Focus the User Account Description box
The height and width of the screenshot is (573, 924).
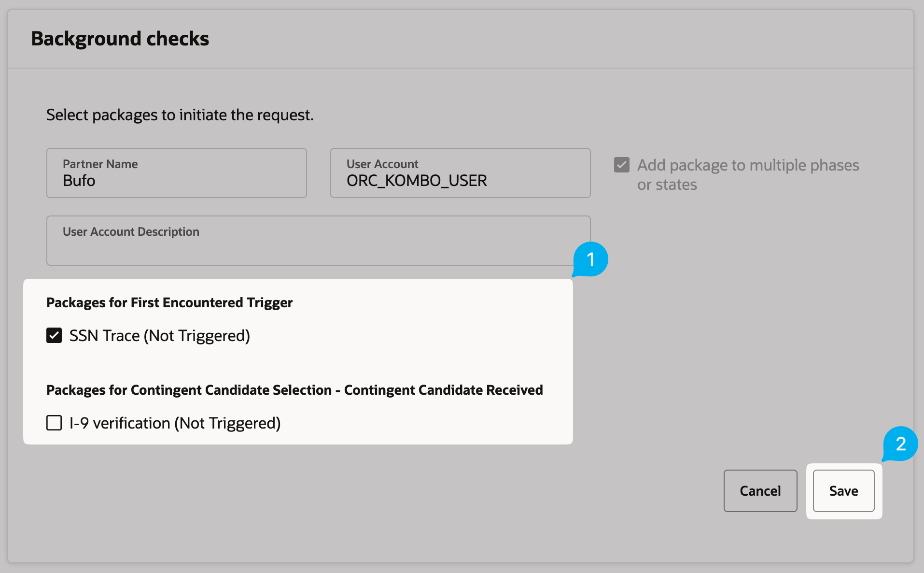(x=319, y=241)
